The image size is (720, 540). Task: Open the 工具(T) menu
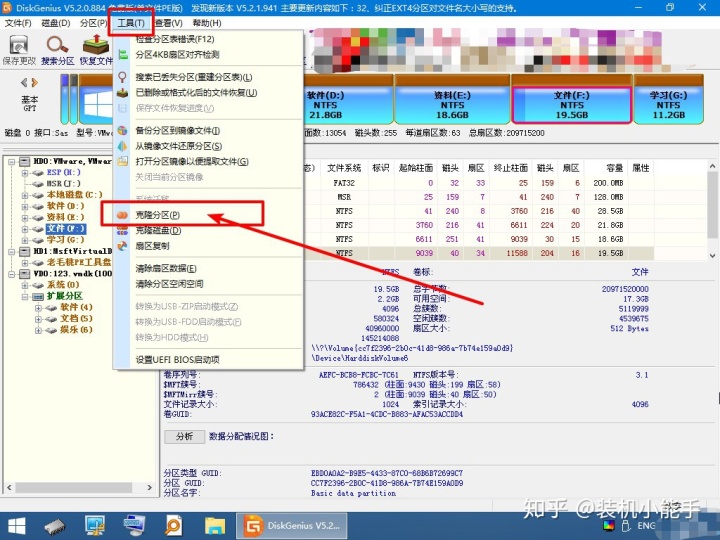click(131, 23)
